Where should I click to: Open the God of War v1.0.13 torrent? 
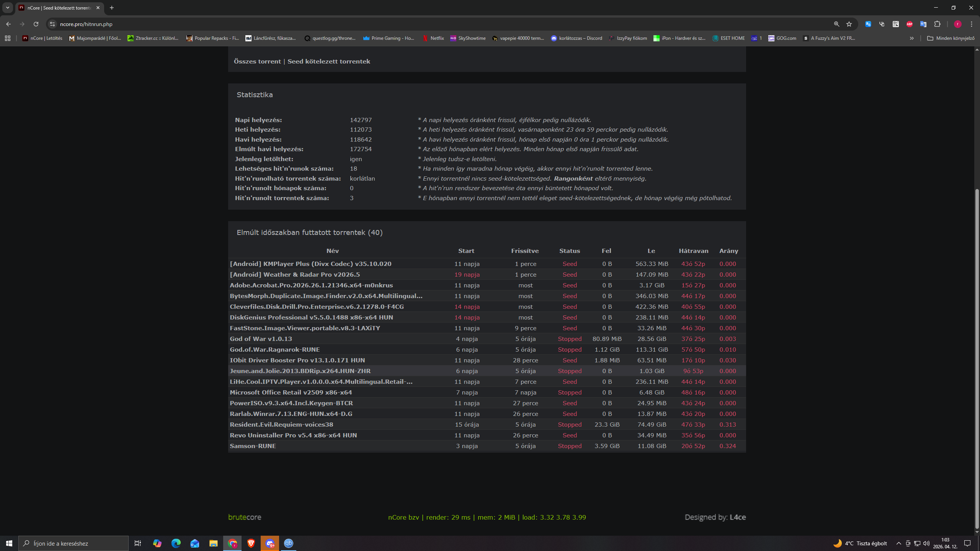261,339
